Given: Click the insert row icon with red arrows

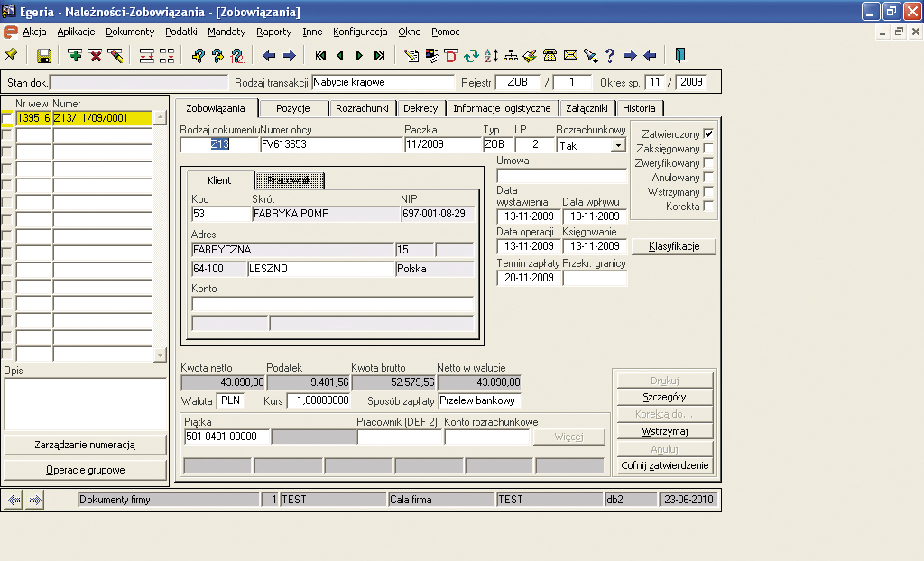Looking at the screenshot, I should (x=147, y=55).
